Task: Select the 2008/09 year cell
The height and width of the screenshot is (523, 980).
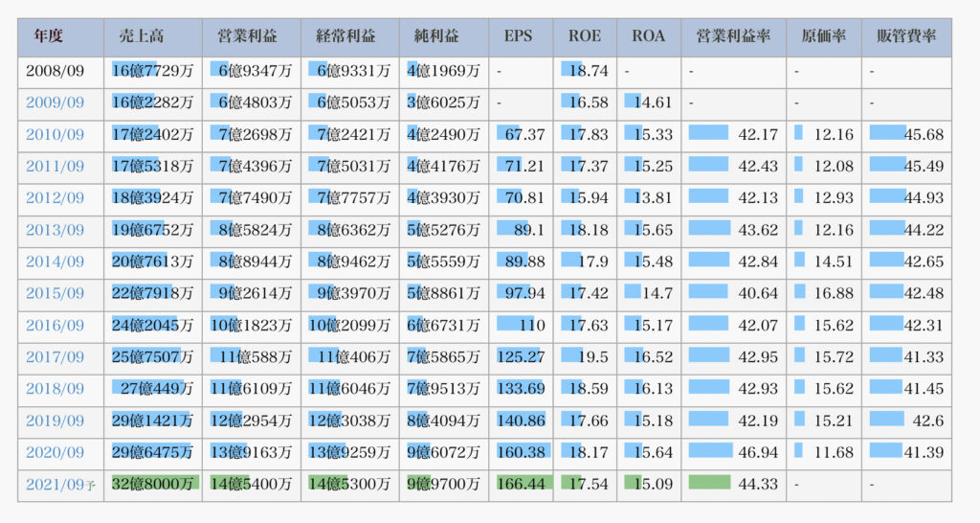Action: [x=55, y=71]
